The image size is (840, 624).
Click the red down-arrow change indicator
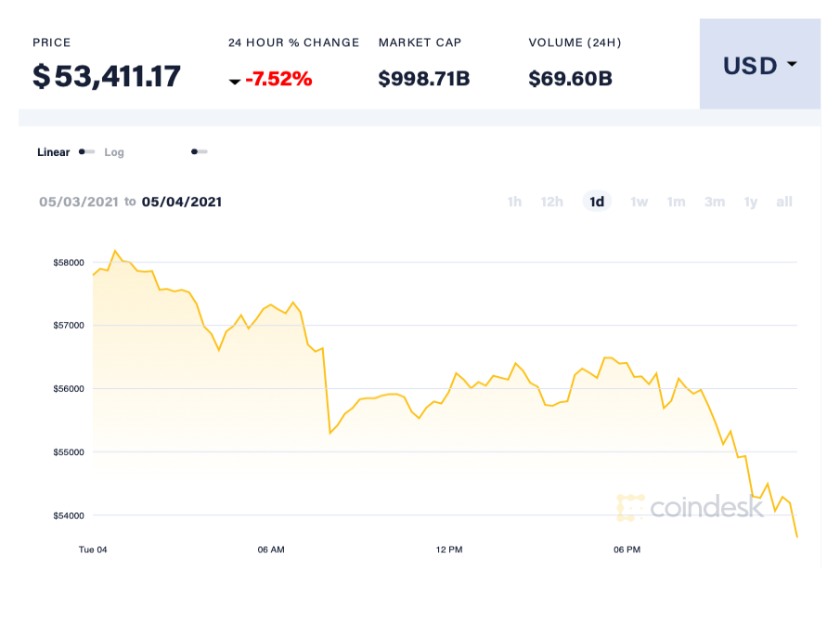235,82
